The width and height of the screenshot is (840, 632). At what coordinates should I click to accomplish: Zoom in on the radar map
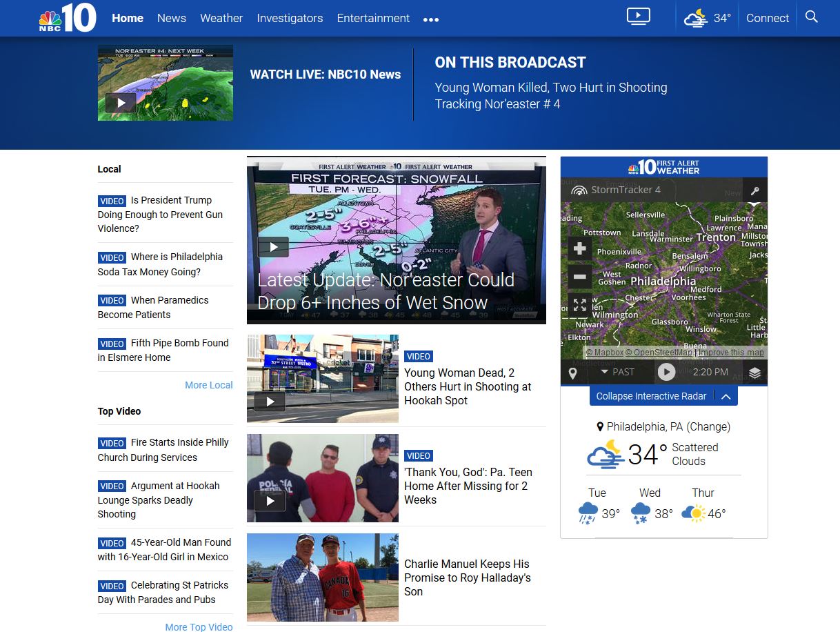[x=579, y=249]
